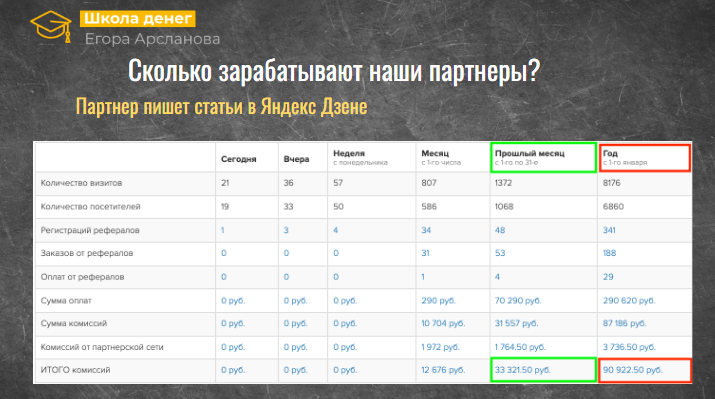Click the "Количество визитов" row label
Screen dimensions: 715x399
81,183
